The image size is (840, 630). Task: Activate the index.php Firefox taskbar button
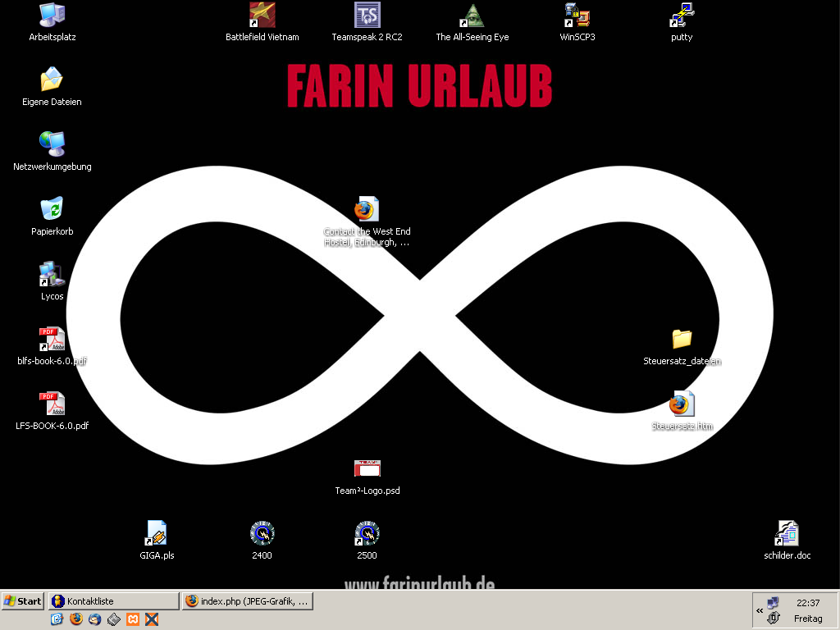click(247, 601)
